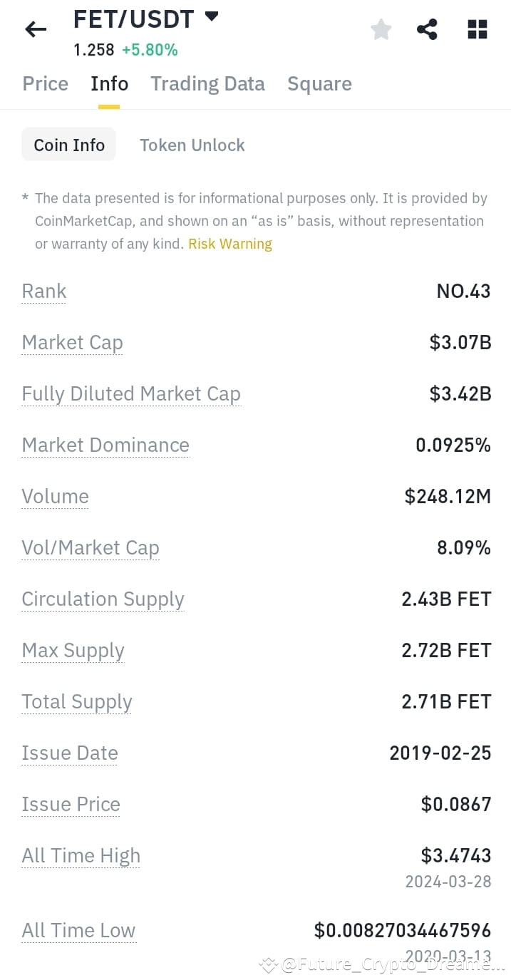Tap the All Time High label

[81, 856]
